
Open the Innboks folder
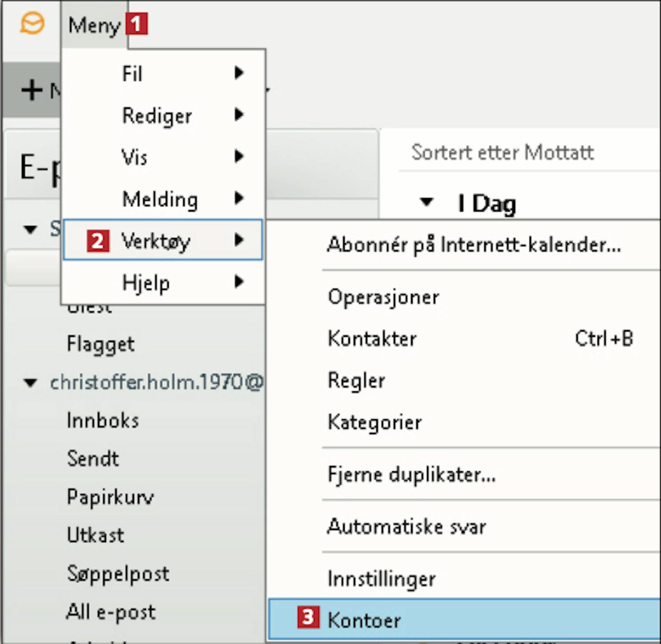point(103,421)
